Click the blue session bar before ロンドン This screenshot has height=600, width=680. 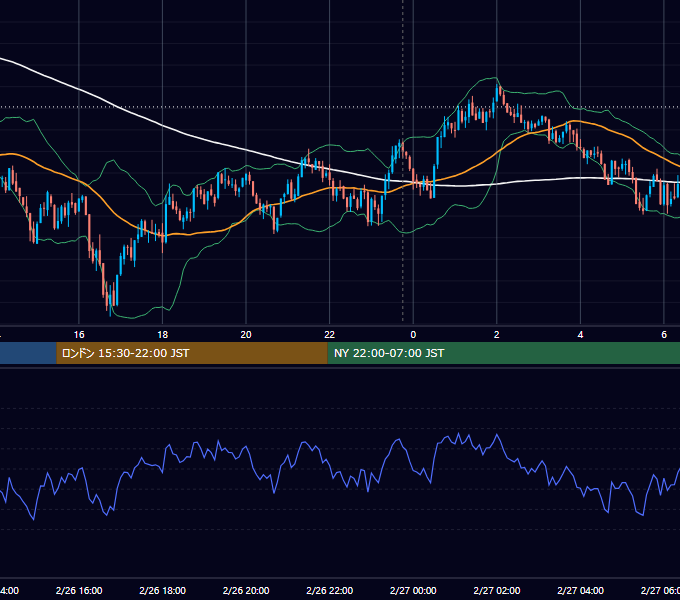[28, 353]
